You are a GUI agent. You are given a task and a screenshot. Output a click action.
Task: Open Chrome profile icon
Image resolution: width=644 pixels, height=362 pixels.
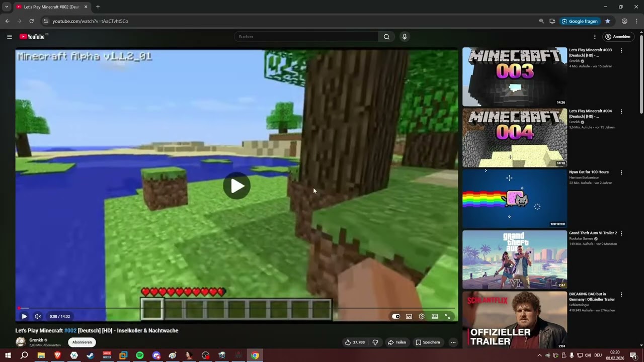coord(624,21)
